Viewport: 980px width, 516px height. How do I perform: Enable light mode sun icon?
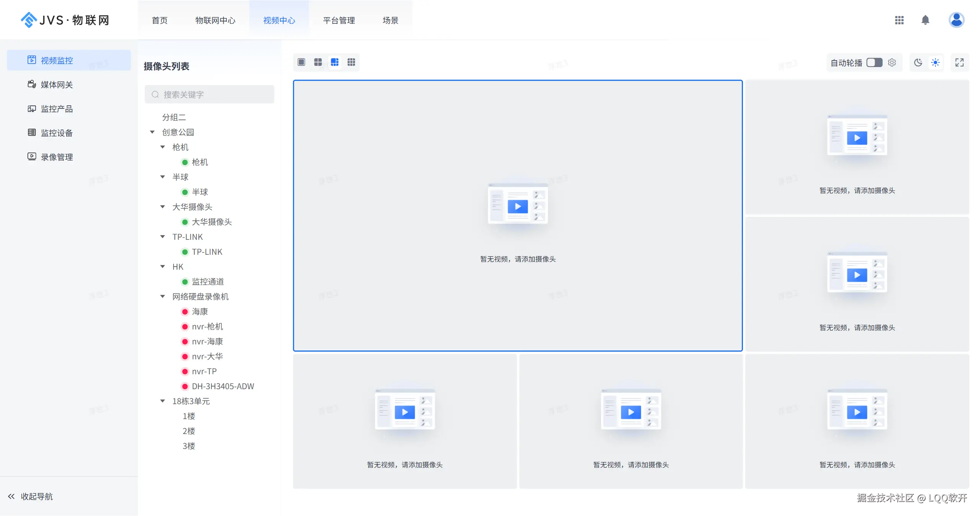[x=935, y=62]
